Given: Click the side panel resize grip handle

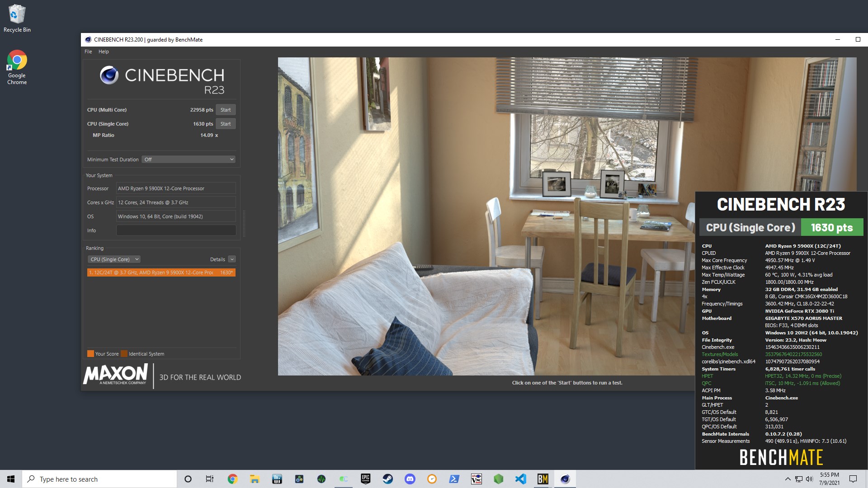Looking at the screenshot, I should (244, 224).
